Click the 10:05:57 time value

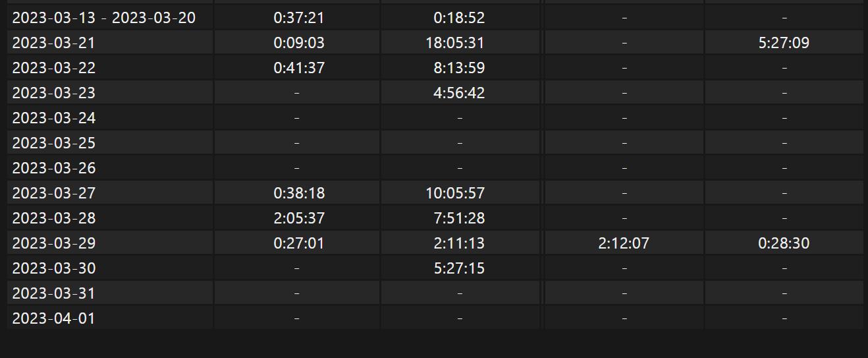click(x=455, y=193)
